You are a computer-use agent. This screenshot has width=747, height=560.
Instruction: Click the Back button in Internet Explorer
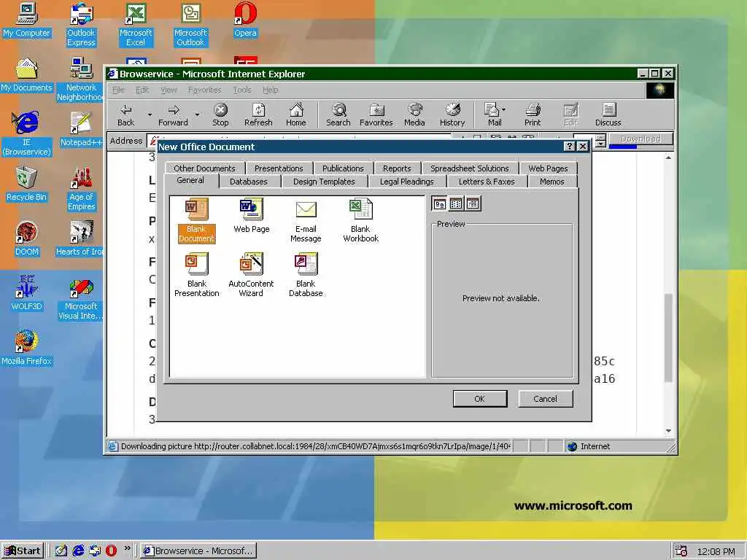[125, 115]
